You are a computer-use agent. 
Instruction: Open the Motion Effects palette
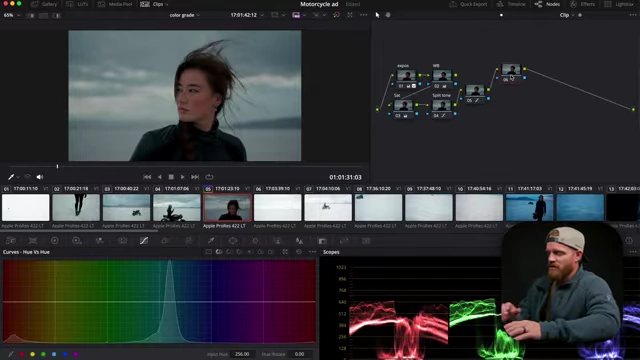(x=122, y=241)
